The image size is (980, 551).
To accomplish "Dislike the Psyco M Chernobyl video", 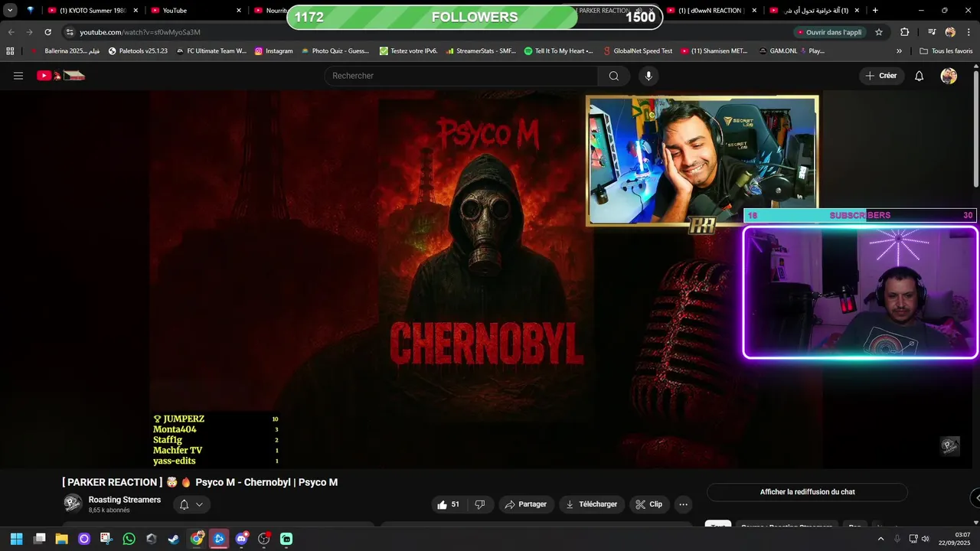I will [480, 504].
